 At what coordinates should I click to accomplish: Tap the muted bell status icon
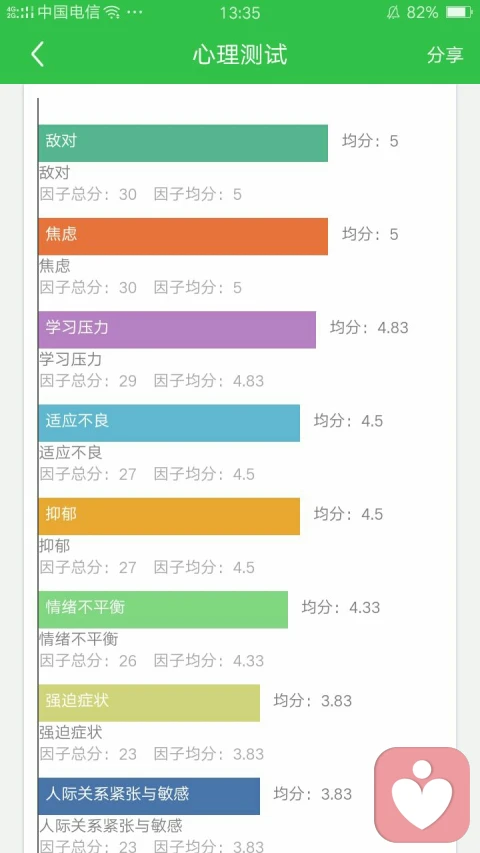click(x=392, y=12)
